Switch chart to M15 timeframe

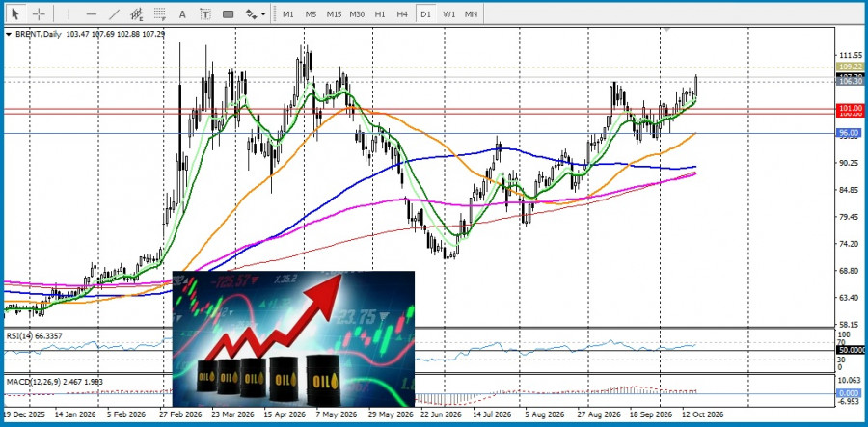[334, 14]
